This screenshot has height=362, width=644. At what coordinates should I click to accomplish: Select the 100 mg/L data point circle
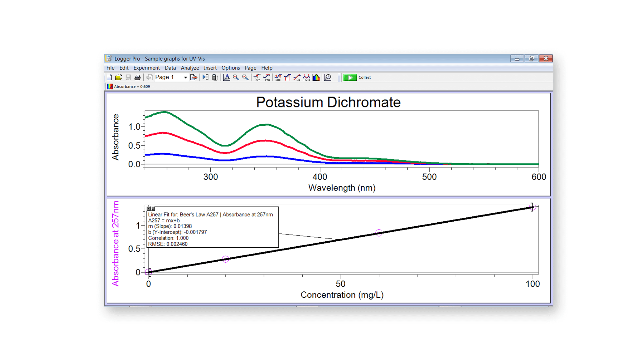tap(532, 207)
